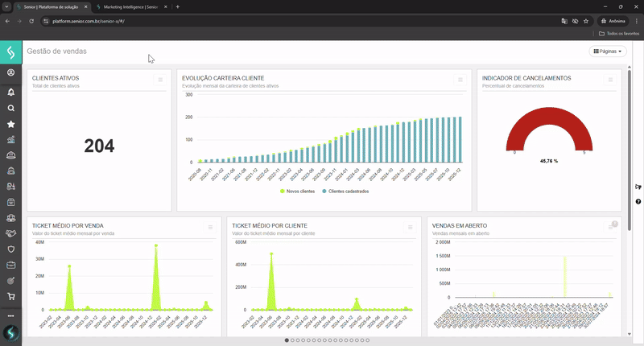Switch to Marketing Intelligence browser tab
The height and width of the screenshot is (346, 644).
(129, 6)
